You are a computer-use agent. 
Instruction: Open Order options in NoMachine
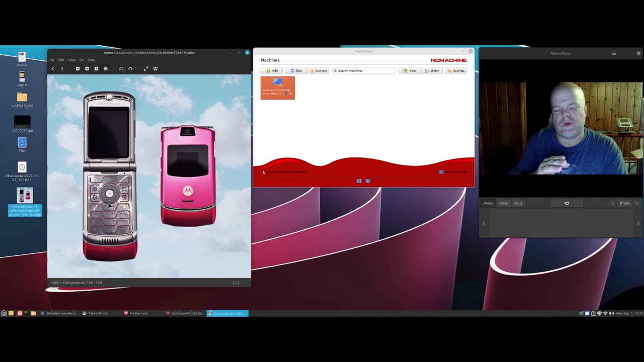(432, 70)
